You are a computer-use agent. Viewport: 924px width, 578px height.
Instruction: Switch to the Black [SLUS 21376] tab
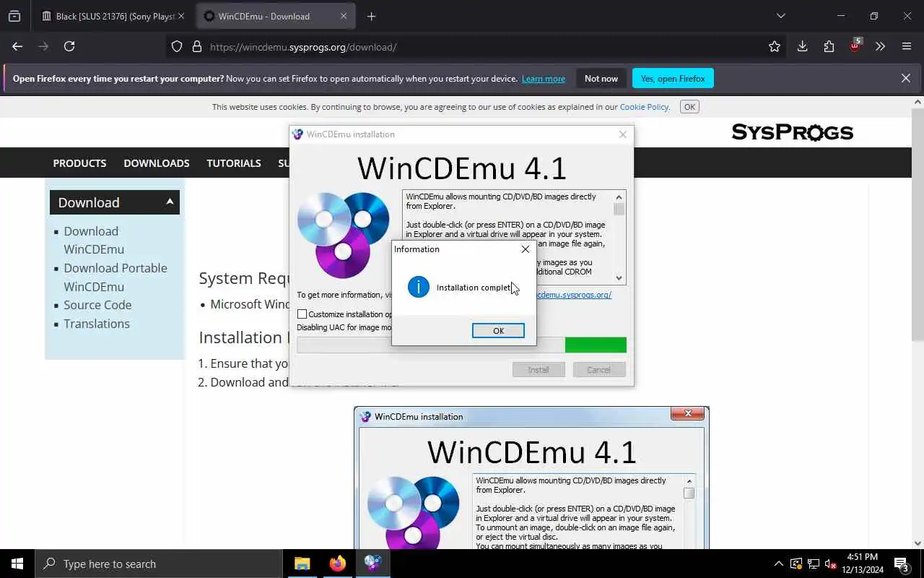point(108,16)
